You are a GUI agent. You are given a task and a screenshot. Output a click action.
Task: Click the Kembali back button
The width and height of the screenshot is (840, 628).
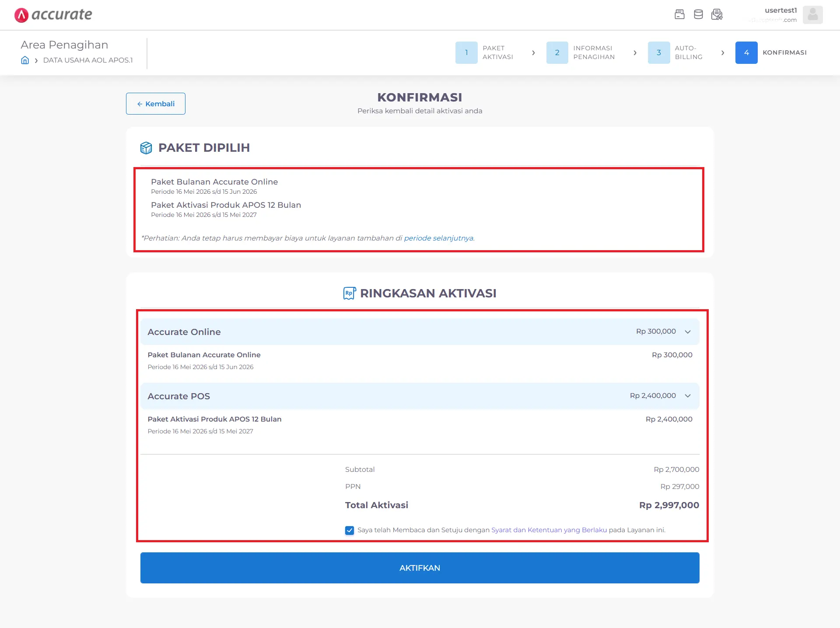click(156, 104)
